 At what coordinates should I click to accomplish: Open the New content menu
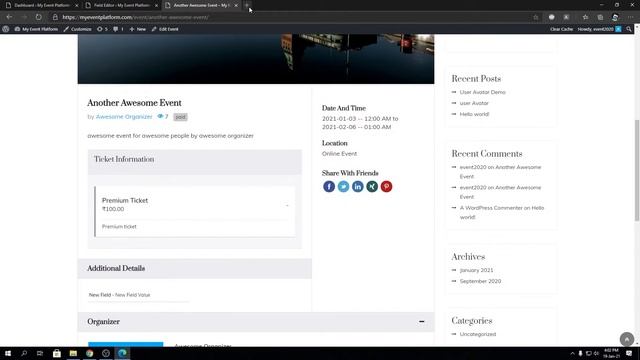pos(138,29)
